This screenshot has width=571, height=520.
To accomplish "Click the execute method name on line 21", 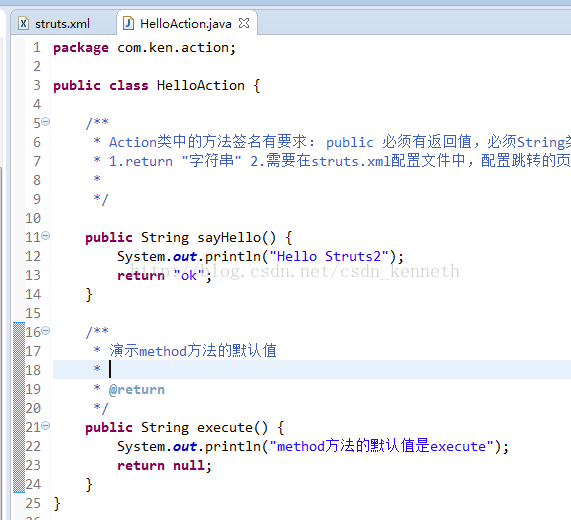I will (225, 428).
